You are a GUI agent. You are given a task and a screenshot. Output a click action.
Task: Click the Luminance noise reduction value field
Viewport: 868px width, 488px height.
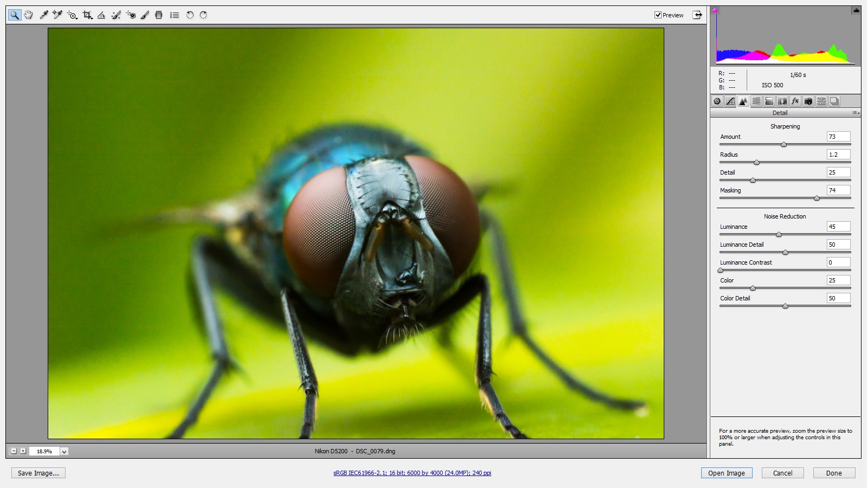[838, 227]
